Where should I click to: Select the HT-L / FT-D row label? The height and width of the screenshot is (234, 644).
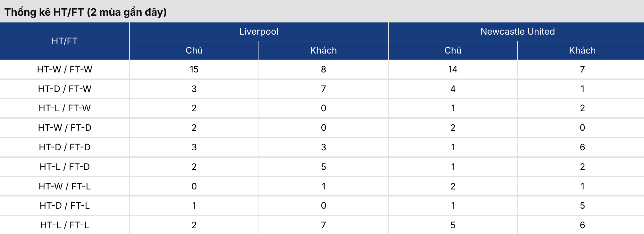pos(64,167)
